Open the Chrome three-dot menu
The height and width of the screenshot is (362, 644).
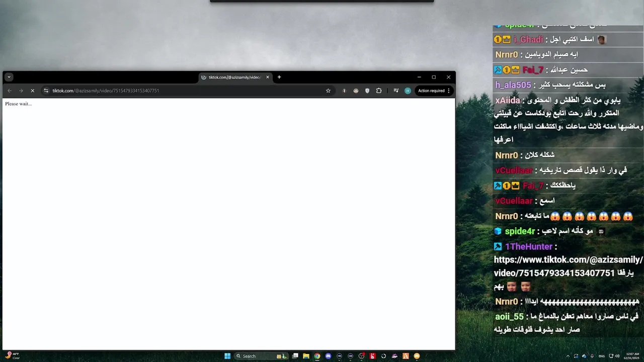coord(449,90)
